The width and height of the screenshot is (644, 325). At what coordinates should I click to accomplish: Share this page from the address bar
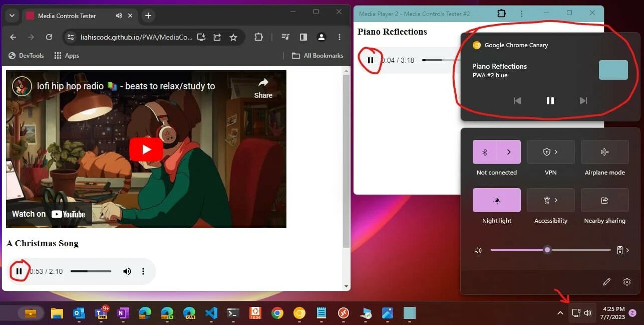217,37
